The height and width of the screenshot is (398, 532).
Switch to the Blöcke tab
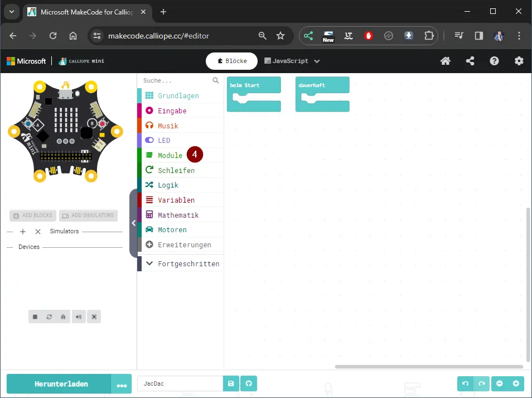pyautogui.click(x=231, y=61)
